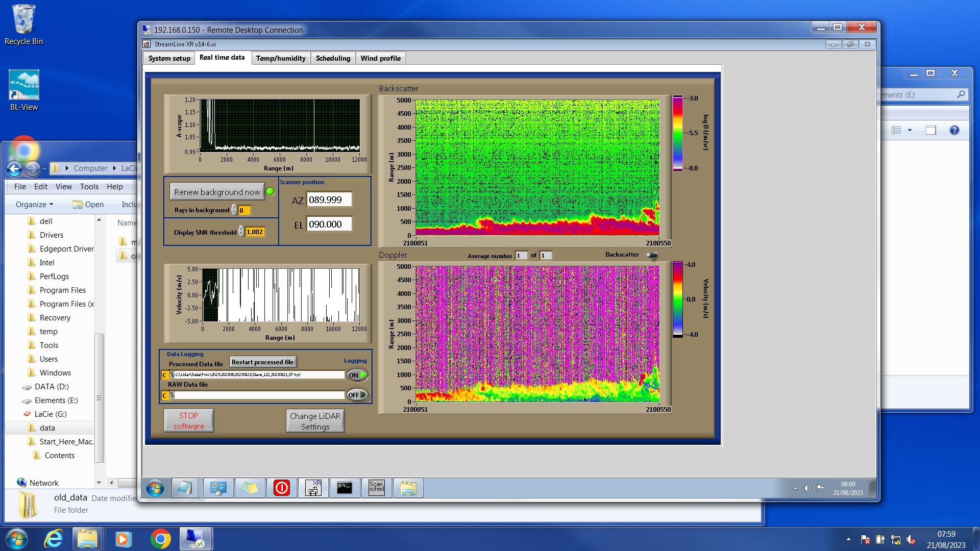Open the Organize dropdown in Explorer
Screen dimensions: 980x551
[34, 204]
